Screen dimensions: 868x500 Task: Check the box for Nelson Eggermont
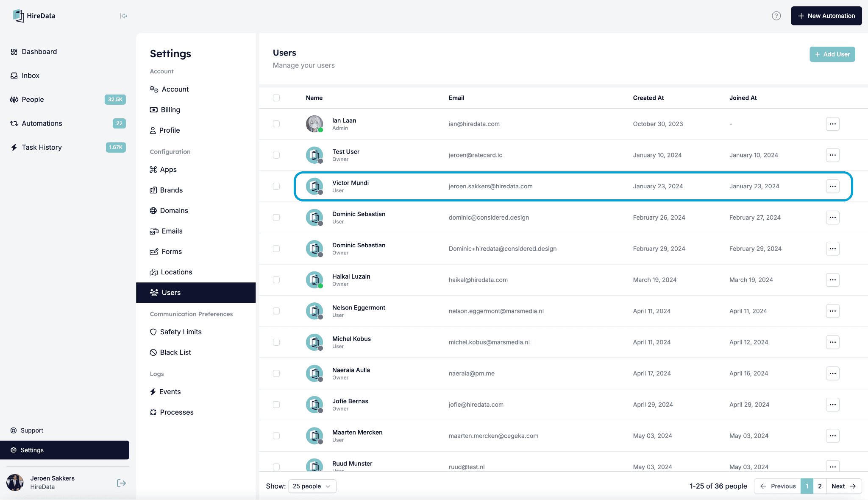276,311
